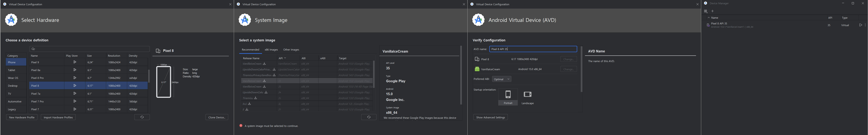This screenshot has width=868, height=135.
Task: Click the device table vertical scrollbar
Action: coord(149,76)
